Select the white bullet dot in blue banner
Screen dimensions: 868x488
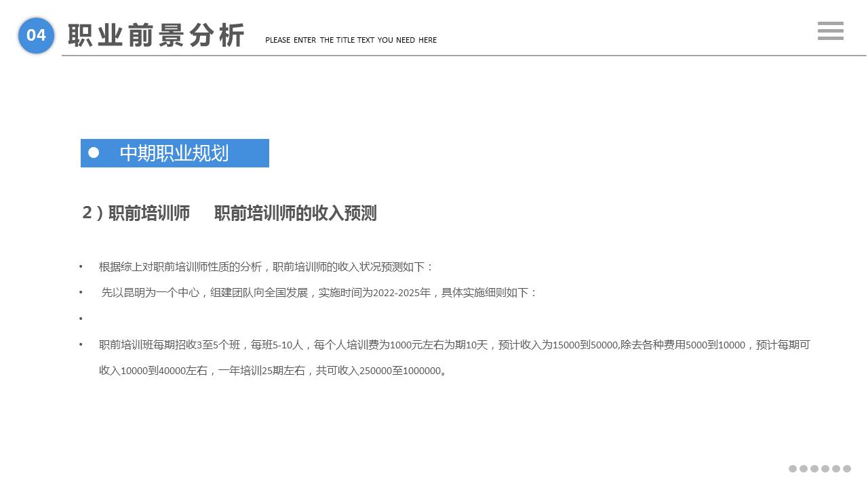point(95,153)
